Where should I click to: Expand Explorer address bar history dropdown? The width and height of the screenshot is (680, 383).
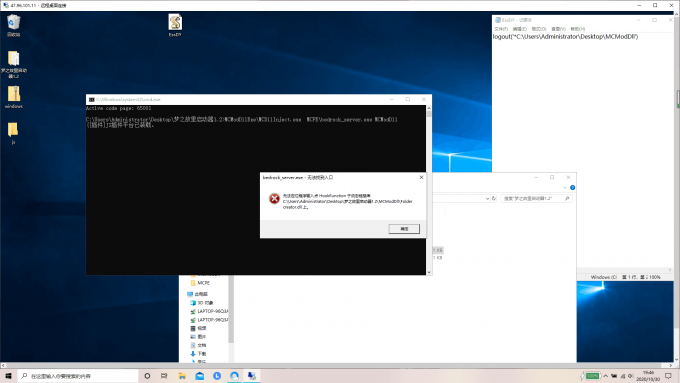(x=487, y=198)
